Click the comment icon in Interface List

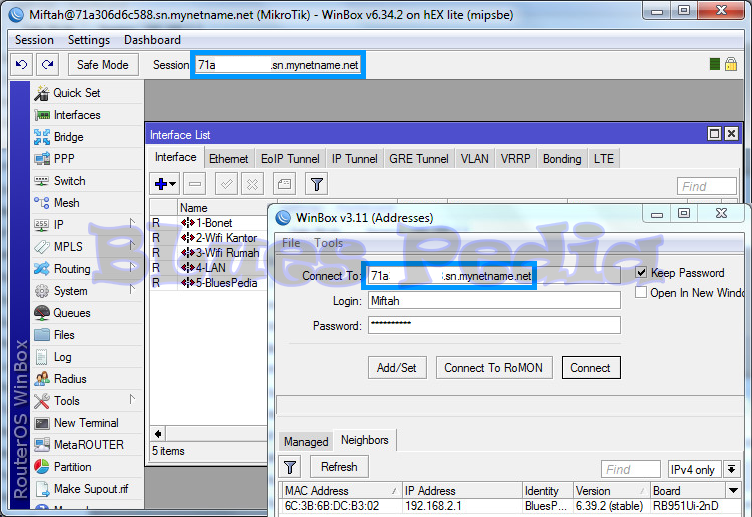pyautogui.click(x=284, y=184)
